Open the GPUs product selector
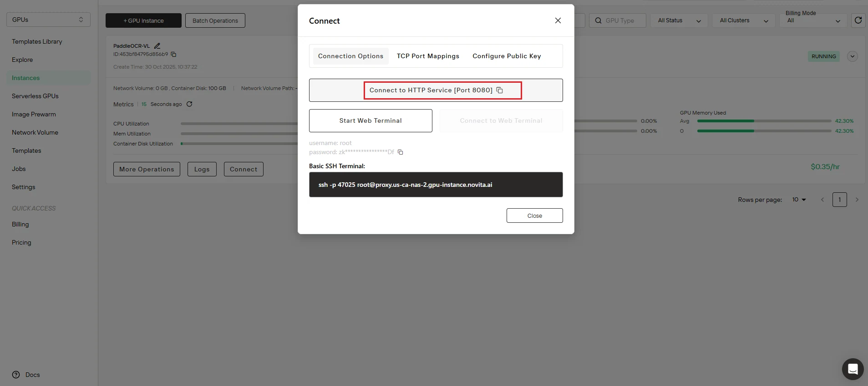Viewport: 868px width, 386px height. [48, 20]
